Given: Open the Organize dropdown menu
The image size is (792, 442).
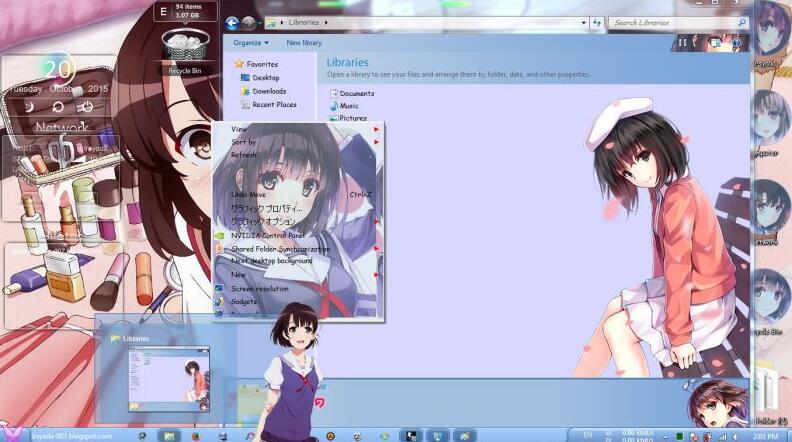Looking at the screenshot, I should click(x=250, y=43).
